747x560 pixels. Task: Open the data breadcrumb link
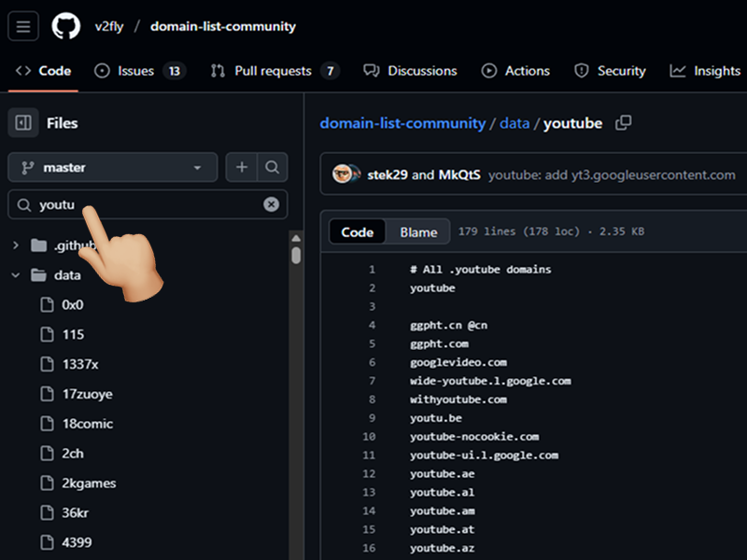(514, 122)
